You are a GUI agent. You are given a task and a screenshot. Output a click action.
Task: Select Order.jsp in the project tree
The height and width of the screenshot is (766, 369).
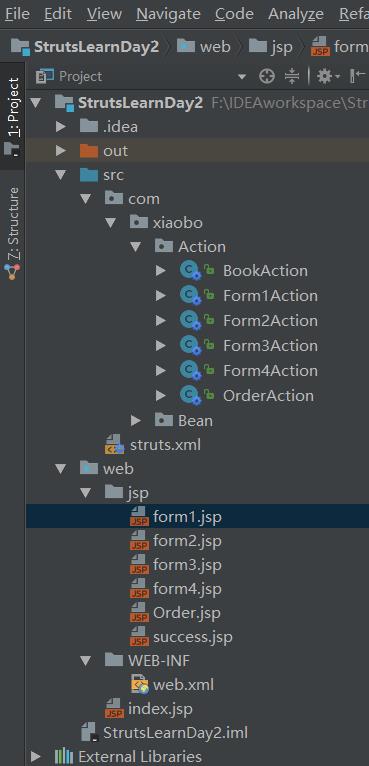click(x=187, y=613)
